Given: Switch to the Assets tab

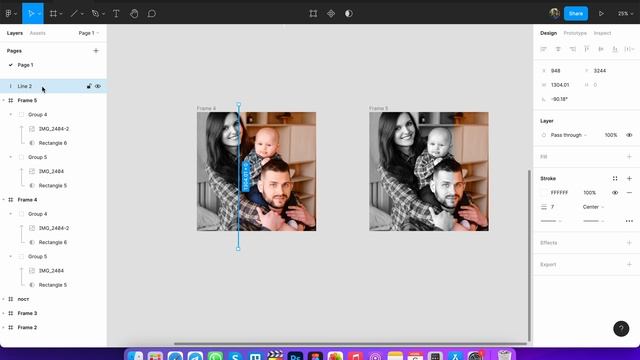Looking at the screenshot, I should 38,33.
